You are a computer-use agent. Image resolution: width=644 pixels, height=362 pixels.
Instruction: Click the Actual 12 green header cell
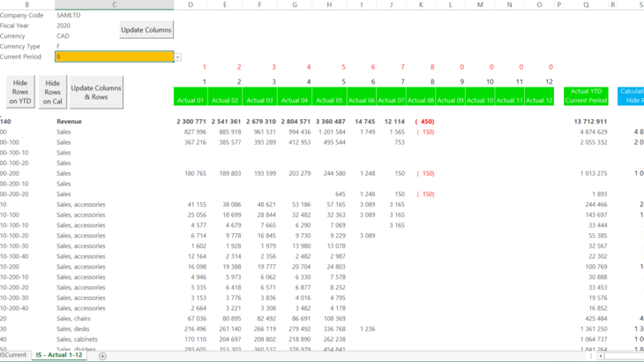click(x=539, y=96)
